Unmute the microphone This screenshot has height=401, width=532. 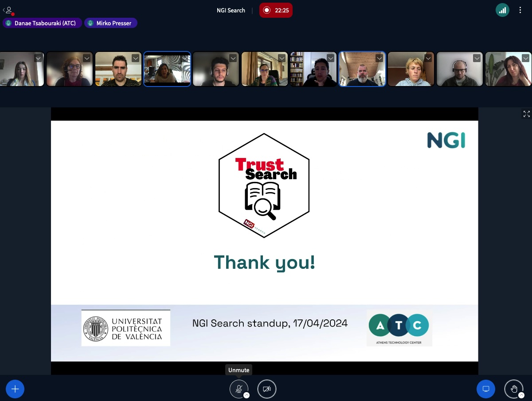[x=239, y=389]
